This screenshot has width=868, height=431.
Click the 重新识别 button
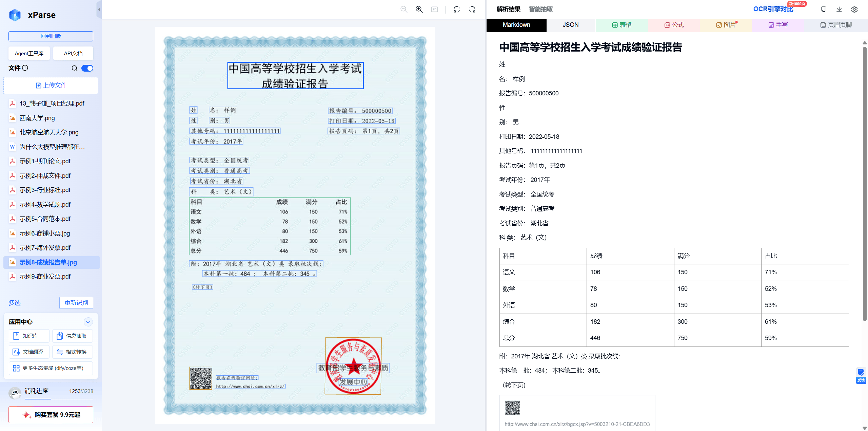point(76,303)
